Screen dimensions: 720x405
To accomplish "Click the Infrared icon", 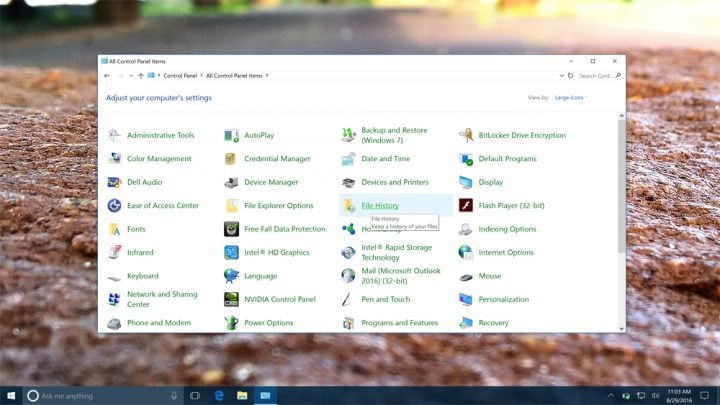I will [x=114, y=253].
